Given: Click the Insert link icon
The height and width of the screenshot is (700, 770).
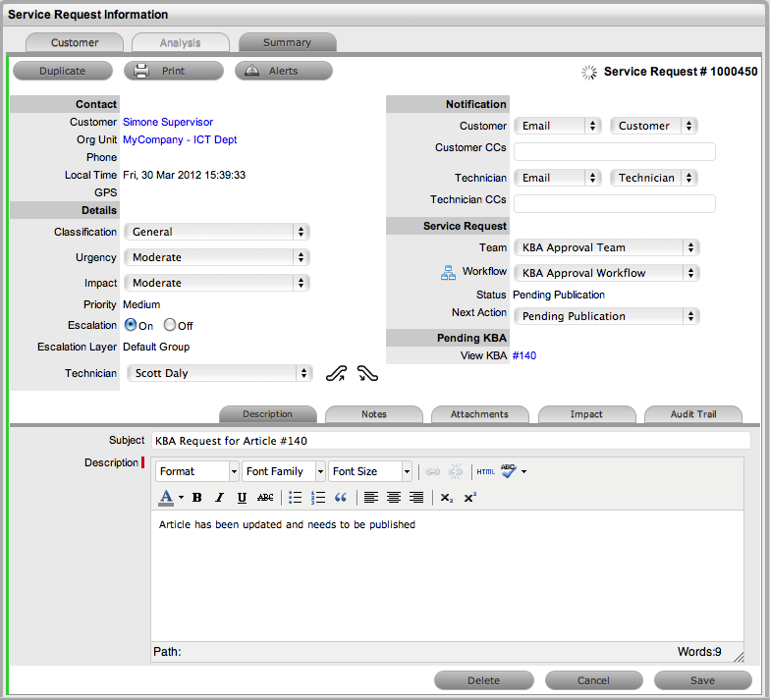Looking at the screenshot, I should pyautogui.click(x=432, y=471).
